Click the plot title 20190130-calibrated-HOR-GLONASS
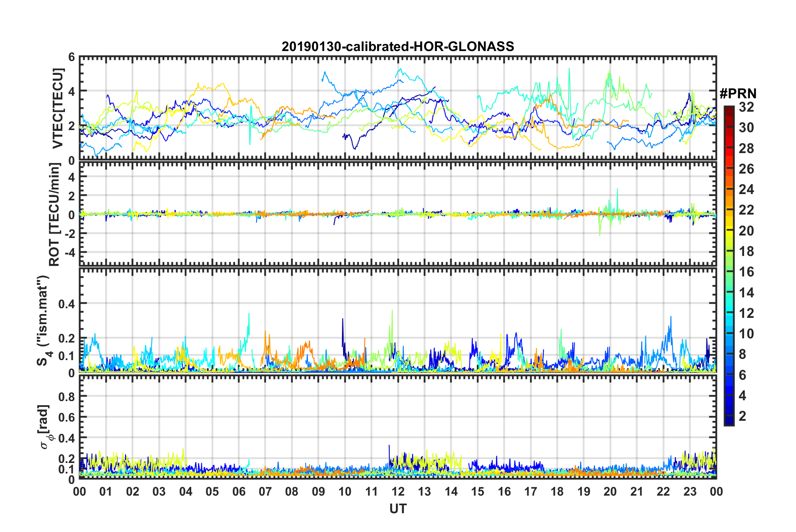This screenshot has height=532, width=796. [398, 46]
